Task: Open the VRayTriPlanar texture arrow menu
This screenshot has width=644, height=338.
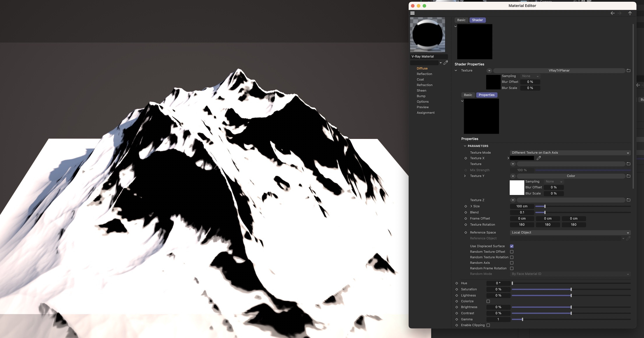Action: point(489,71)
